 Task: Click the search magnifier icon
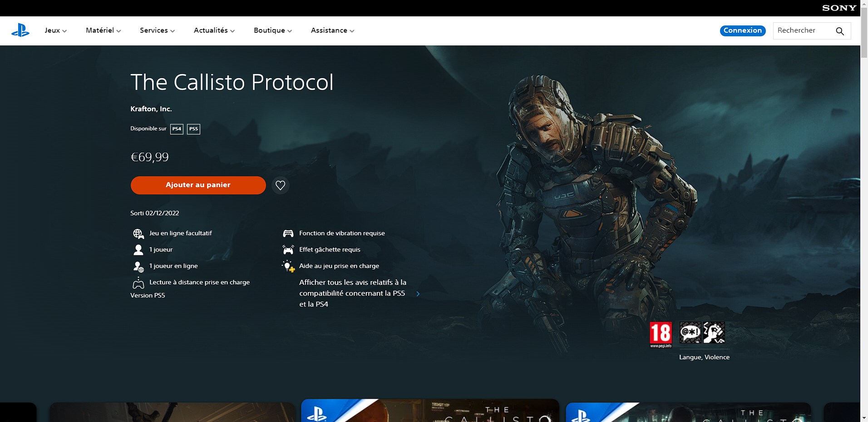(x=840, y=30)
